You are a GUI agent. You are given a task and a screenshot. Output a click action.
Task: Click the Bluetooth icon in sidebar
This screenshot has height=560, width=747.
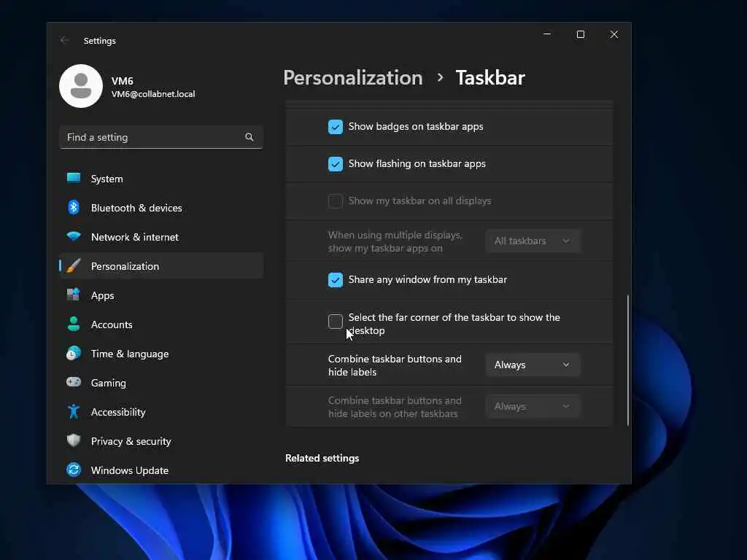click(74, 208)
